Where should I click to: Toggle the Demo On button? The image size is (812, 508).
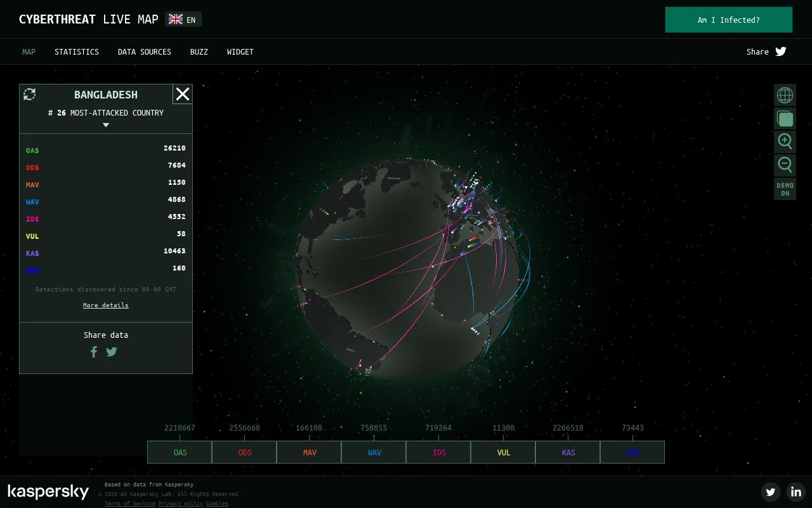(x=785, y=189)
